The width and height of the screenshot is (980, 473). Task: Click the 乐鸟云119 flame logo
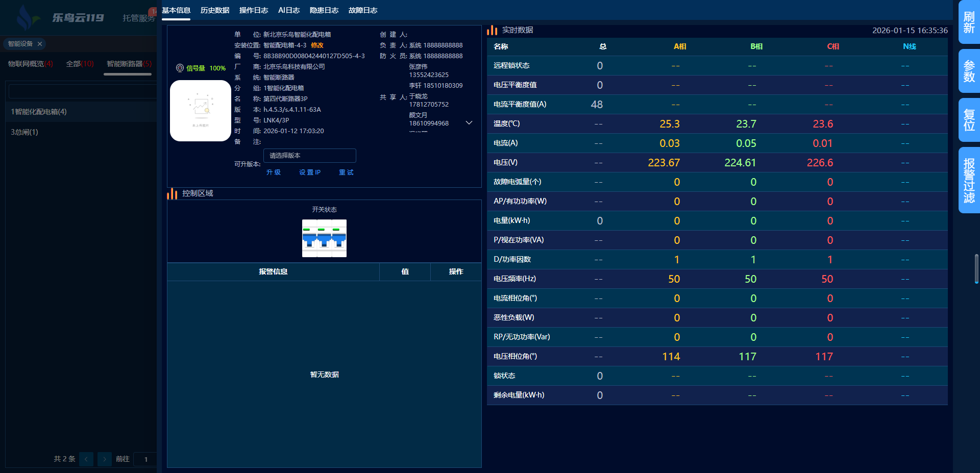(26, 18)
